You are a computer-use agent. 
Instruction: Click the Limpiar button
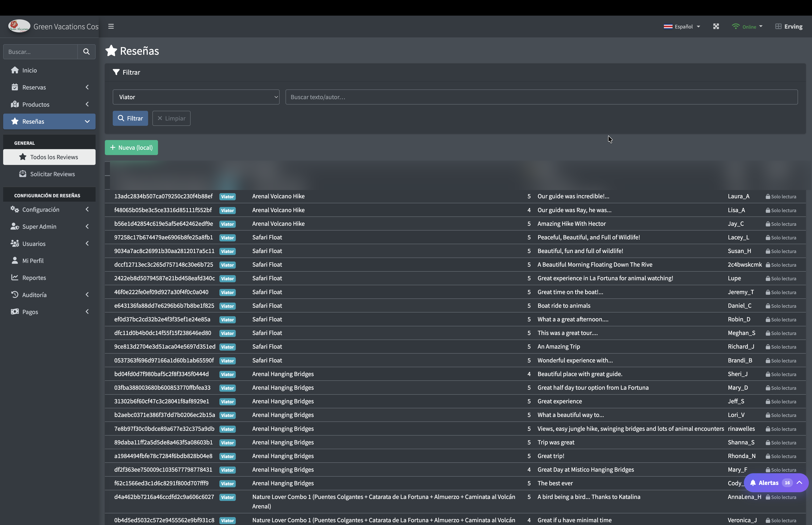tap(171, 118)
